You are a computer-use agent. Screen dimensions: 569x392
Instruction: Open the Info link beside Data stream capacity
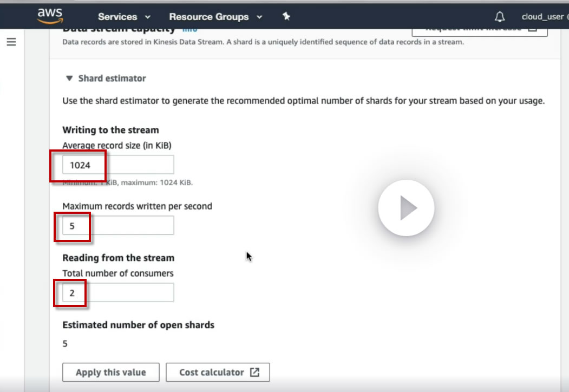[x=189, y=30]
